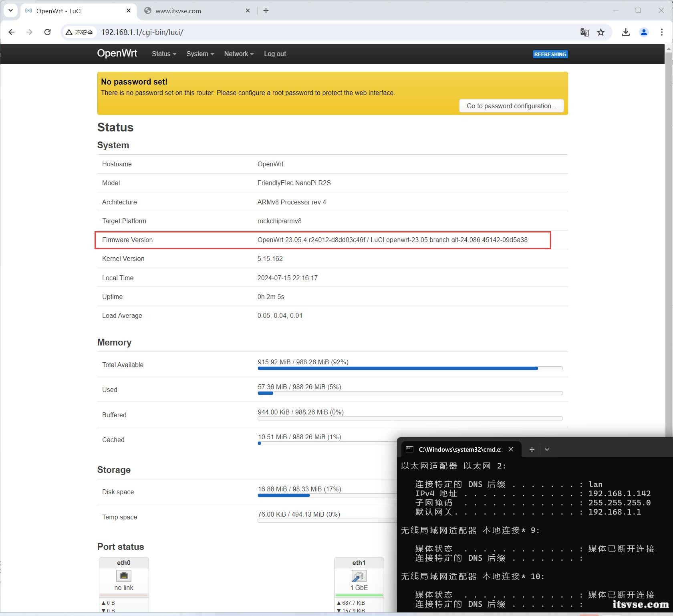Click the Port status heading
Image resolution: width=673 pixels, height=616 pixels.
(121, 547)
